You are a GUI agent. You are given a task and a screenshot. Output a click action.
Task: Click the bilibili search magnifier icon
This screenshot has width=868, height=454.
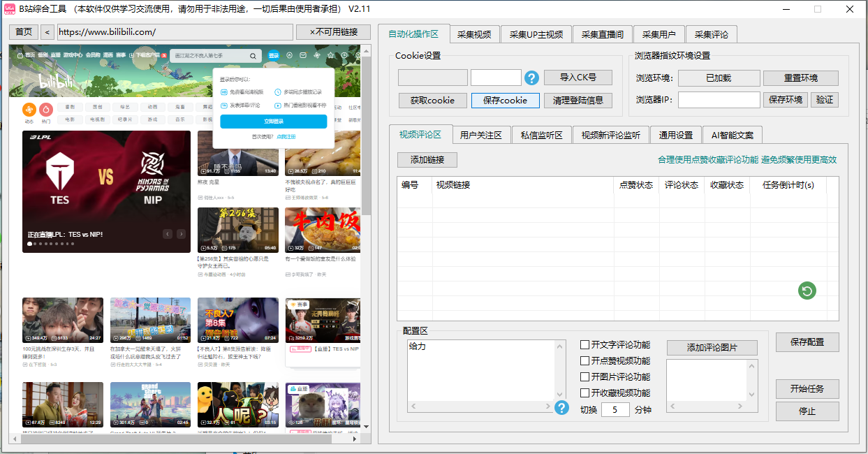tap(253, 55)
